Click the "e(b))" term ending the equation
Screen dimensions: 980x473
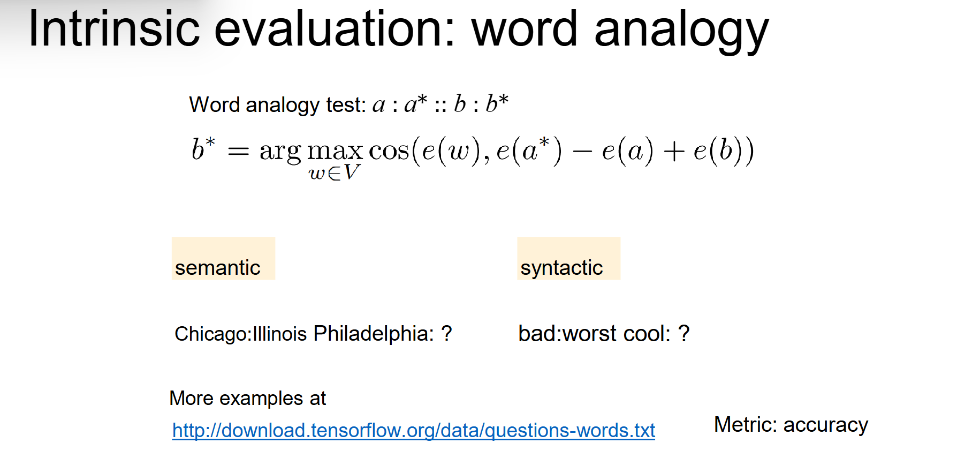point(724,151)
